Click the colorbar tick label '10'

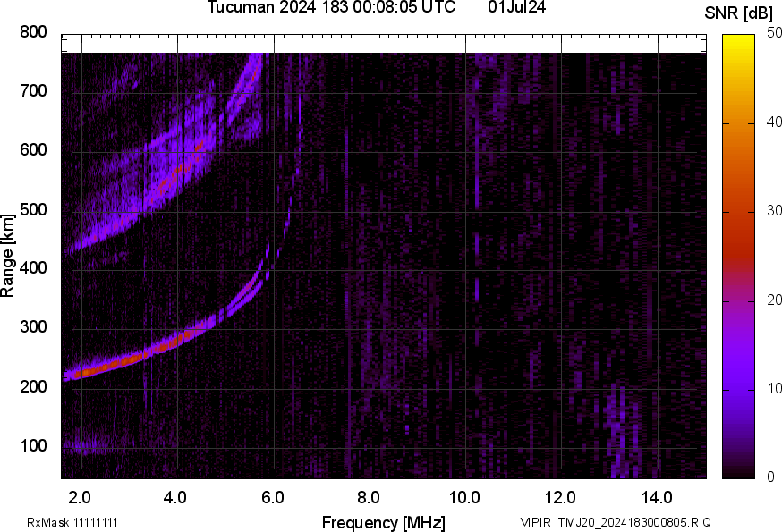click(774, 388)
